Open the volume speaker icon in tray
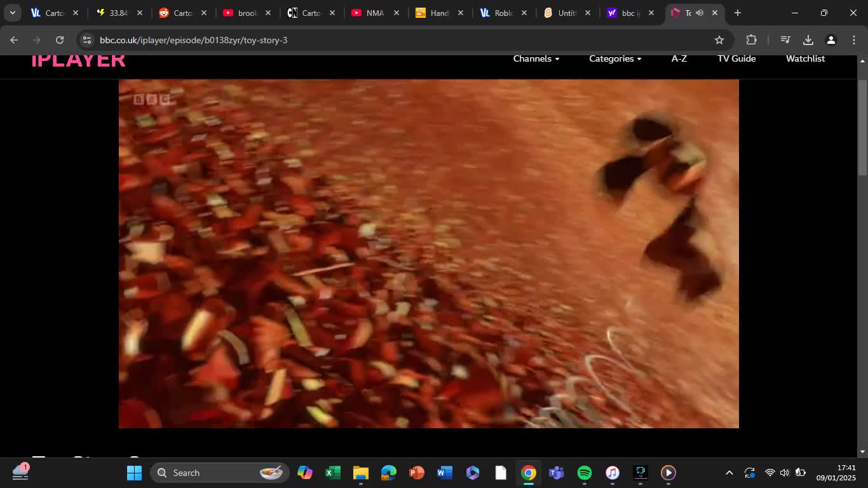The height and width of the screenshot is (488, 868). (785, 473)
